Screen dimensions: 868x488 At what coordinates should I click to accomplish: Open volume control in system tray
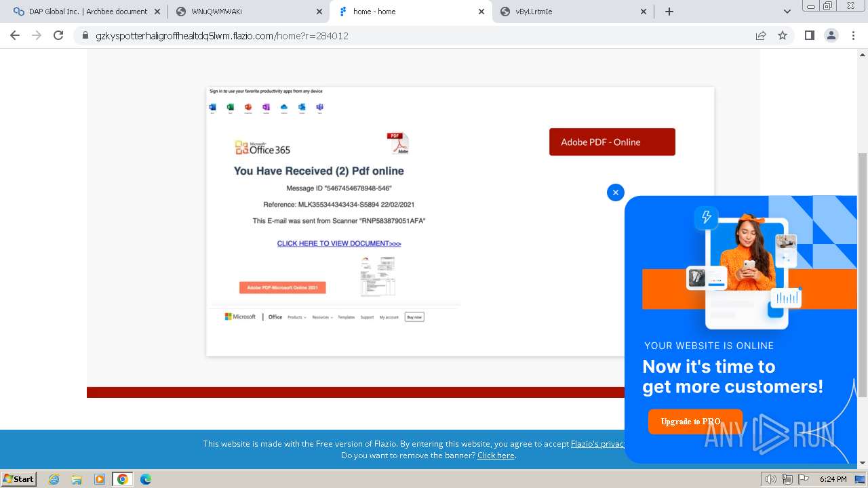click(x=771, y=479)
